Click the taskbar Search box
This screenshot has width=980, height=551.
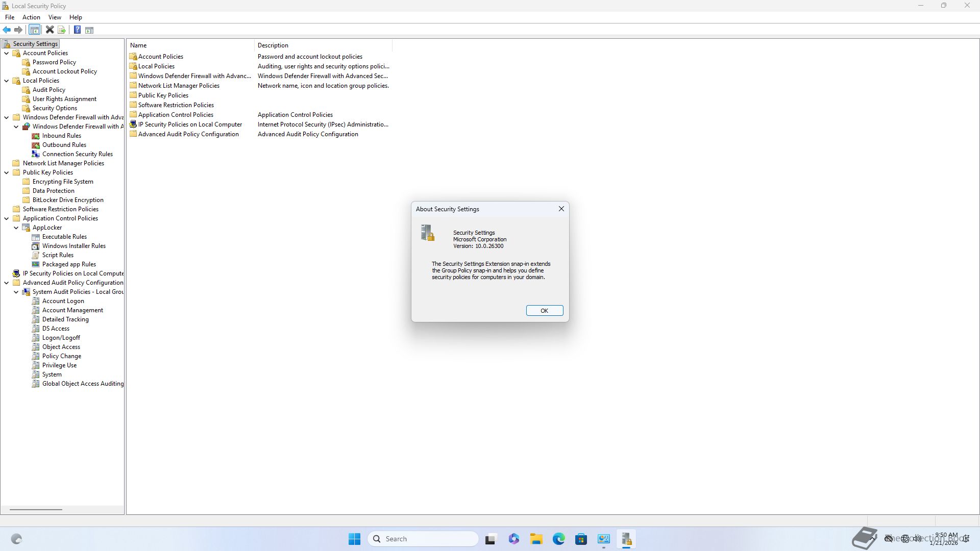[423, 539]
